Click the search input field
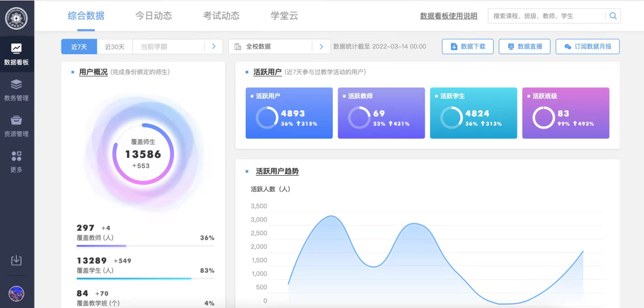 tap(546, 16)
